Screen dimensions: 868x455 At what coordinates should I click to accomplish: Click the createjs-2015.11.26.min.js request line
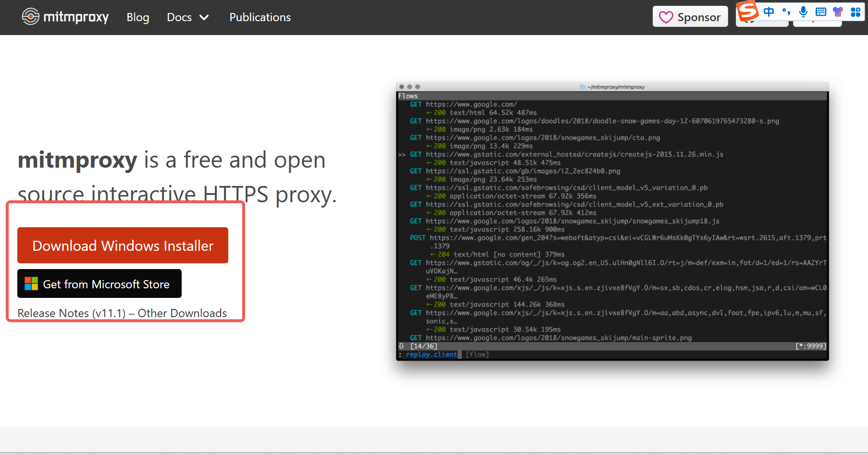click(566, 154)
